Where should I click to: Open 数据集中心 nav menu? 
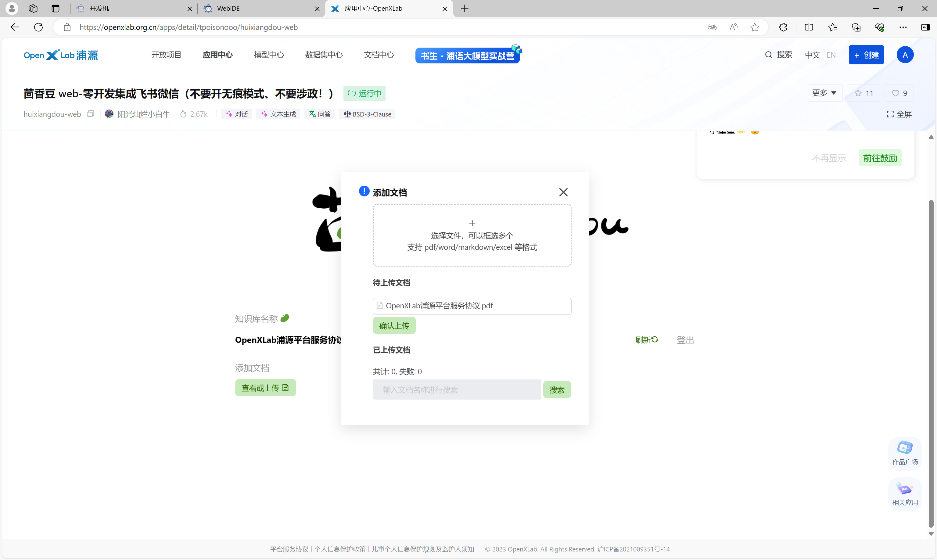[x=324, y=55]
